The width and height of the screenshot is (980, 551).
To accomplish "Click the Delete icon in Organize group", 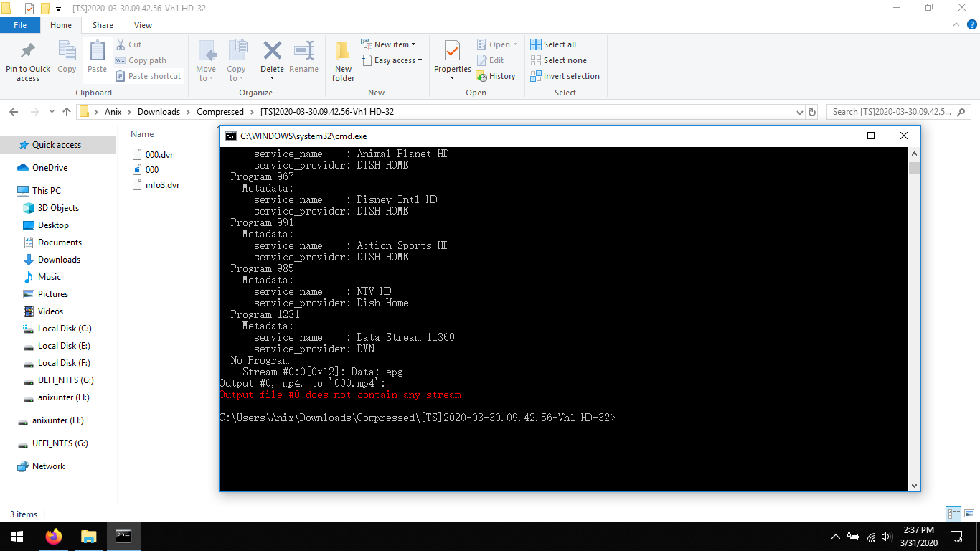I will [272, 53].
